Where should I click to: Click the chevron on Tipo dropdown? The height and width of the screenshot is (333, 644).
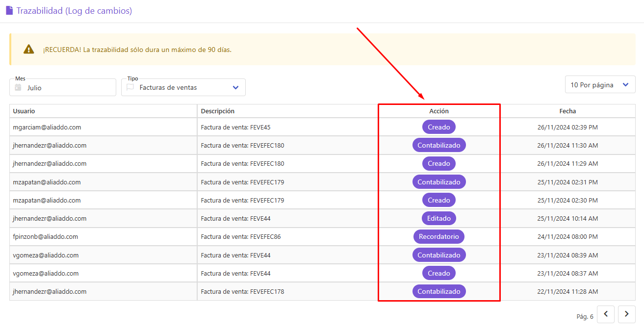(235, 87)
